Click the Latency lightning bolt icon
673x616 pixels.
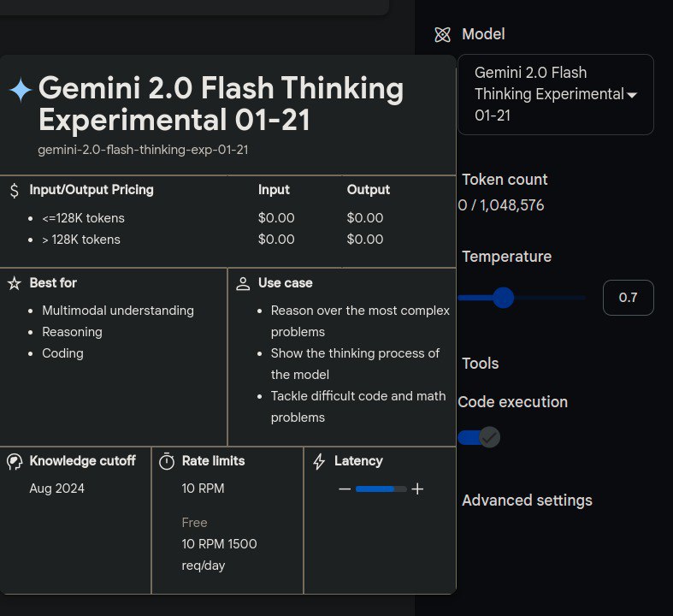pos(319,461)
